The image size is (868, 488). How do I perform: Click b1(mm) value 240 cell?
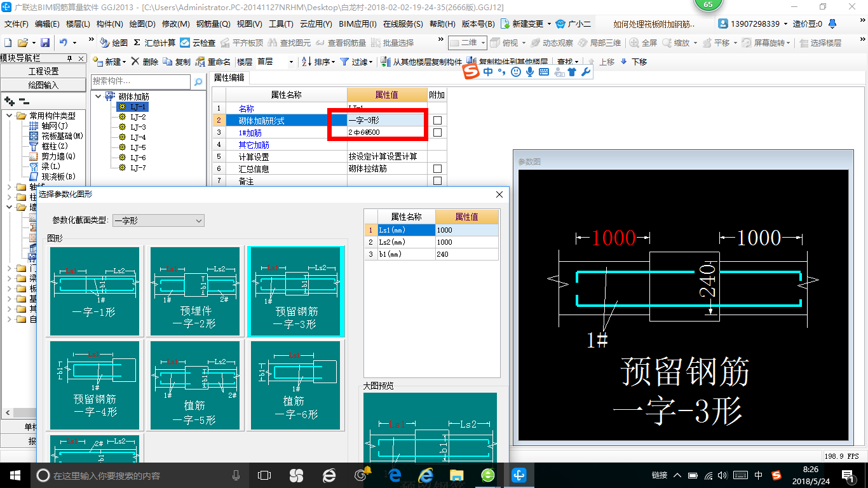click(x=467, y=254)
